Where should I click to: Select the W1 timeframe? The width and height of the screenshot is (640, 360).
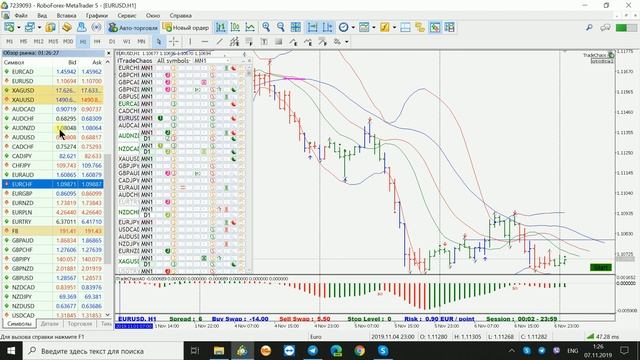(127, 42)
